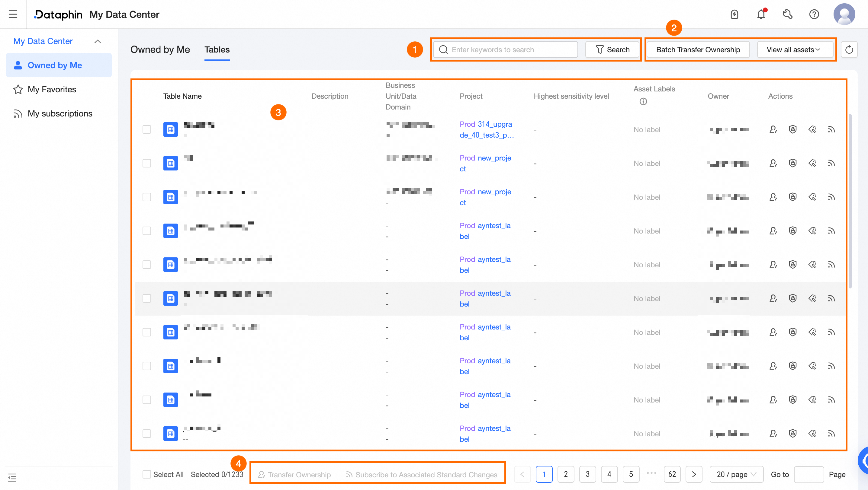Click the pagination ellipsis to skip pages
Screen dimensions: 868x490
[651, 473]
